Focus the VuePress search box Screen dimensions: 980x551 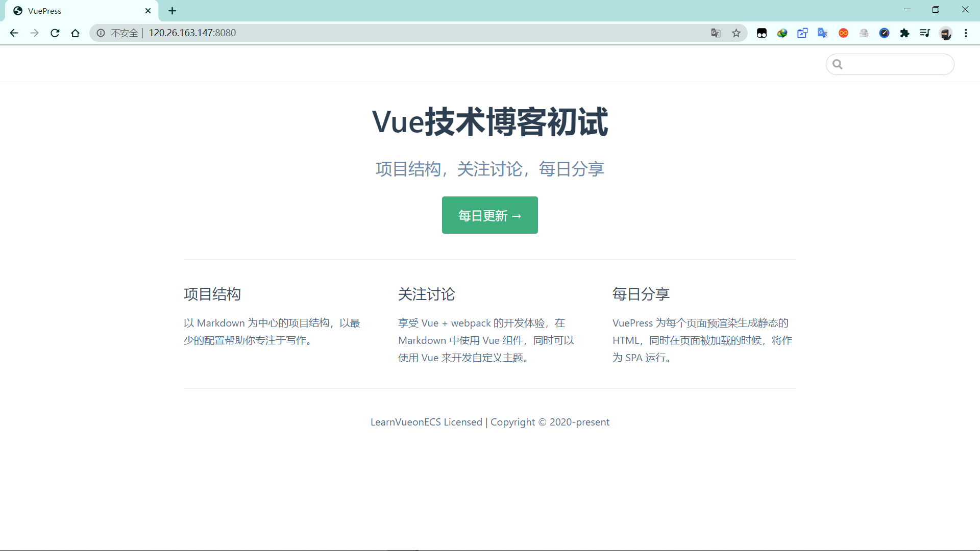click(x=896, y=64)
